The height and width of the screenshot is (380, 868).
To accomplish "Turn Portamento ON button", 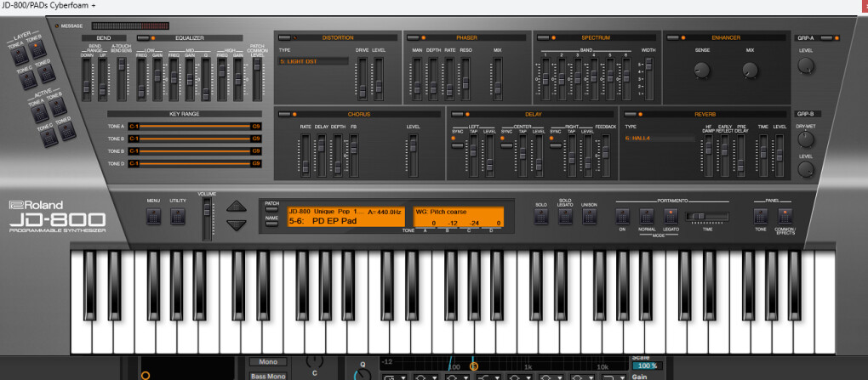I will point(623,216).
